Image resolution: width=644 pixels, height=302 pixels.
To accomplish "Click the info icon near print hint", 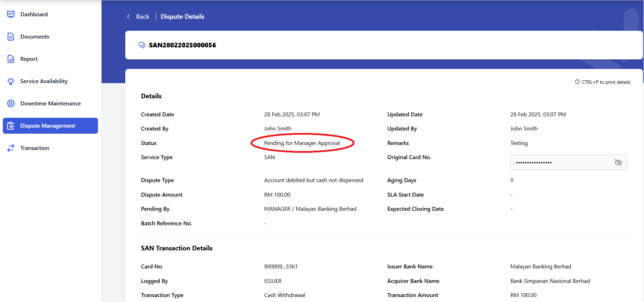I will (x=577, y=82).
